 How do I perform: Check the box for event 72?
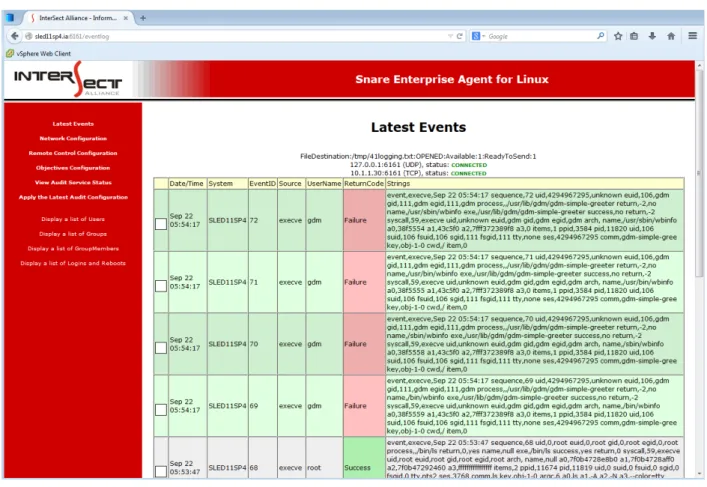(161, 224)
